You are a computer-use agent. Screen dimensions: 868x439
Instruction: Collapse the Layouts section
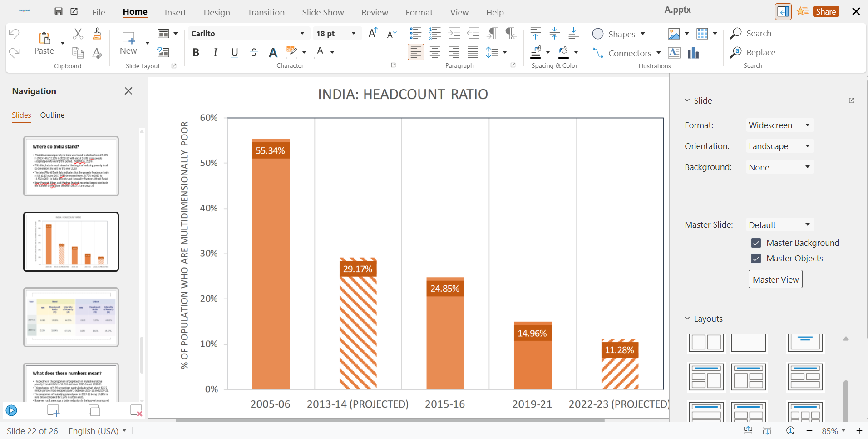click(687, 319)
